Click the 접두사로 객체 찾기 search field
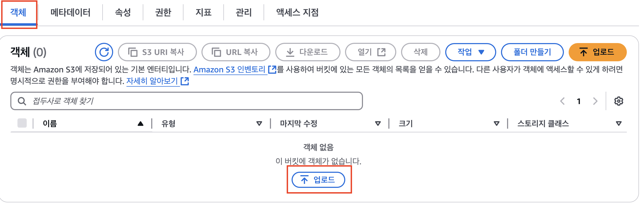Viewport: 644px width, 214px height. [186, 101]
